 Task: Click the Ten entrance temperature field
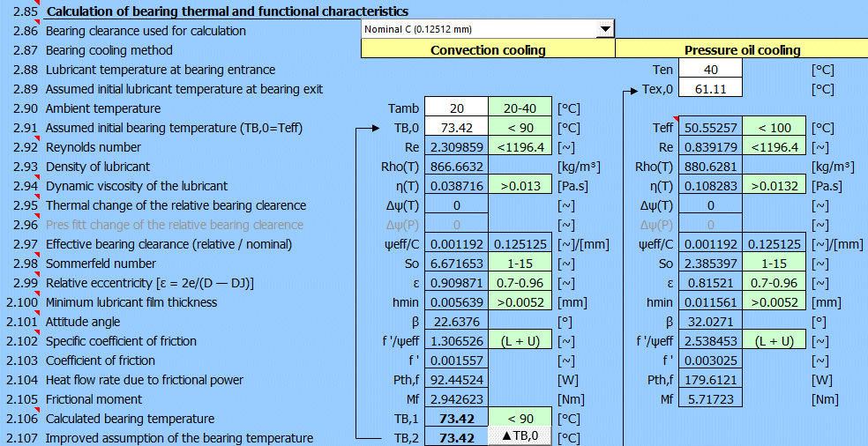click(x=710, y=70)
